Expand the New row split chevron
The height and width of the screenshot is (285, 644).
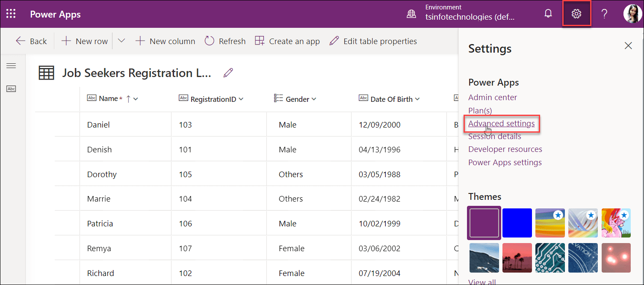click(x=121, y=41)
